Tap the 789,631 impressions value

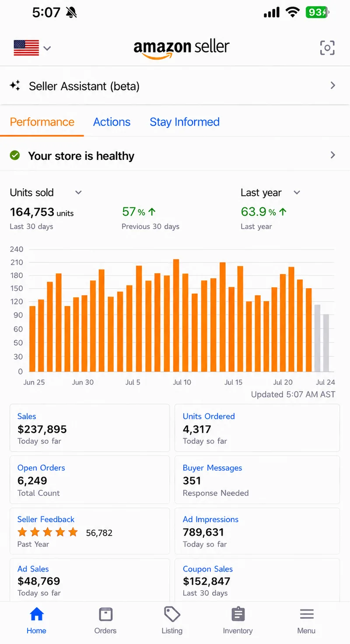pyautogui.click(x=203, y=532)
